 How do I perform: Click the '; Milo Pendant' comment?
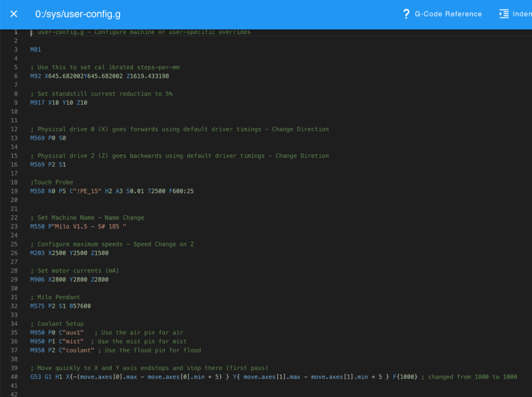tap(55, 297)
